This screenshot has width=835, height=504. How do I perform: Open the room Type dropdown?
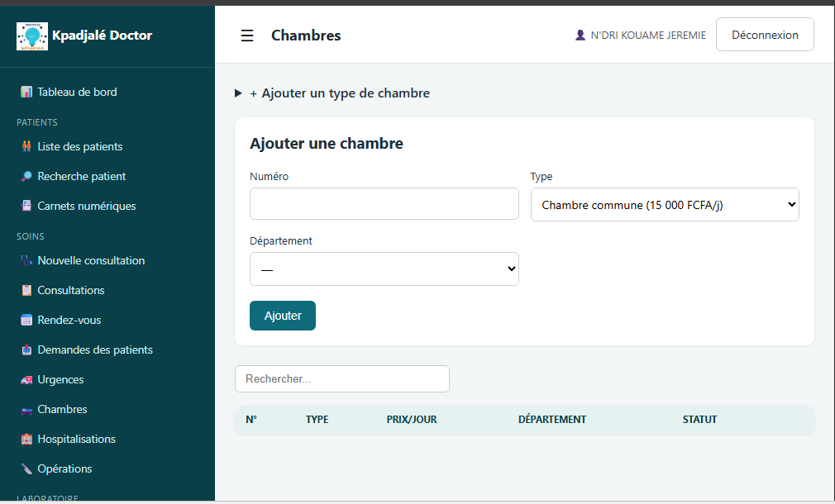665,204
